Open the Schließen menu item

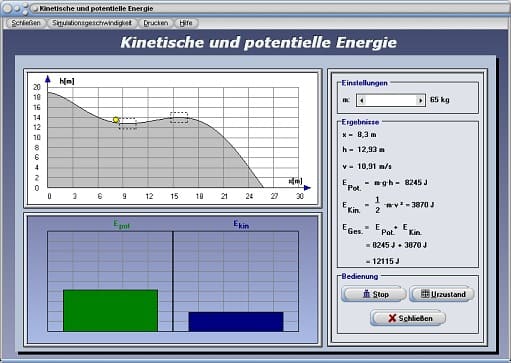tap(26, 23)
